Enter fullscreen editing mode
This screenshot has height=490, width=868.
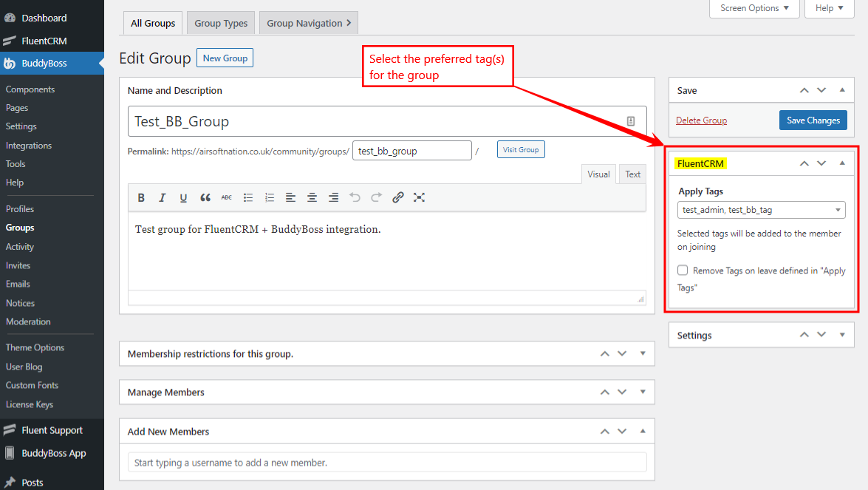pos(419,197)
